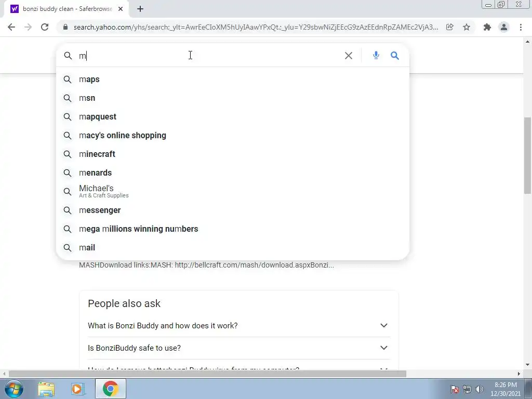Launch Windows Media Player from taskbar
The image size is (532, 399).
[x=77, y=389]
